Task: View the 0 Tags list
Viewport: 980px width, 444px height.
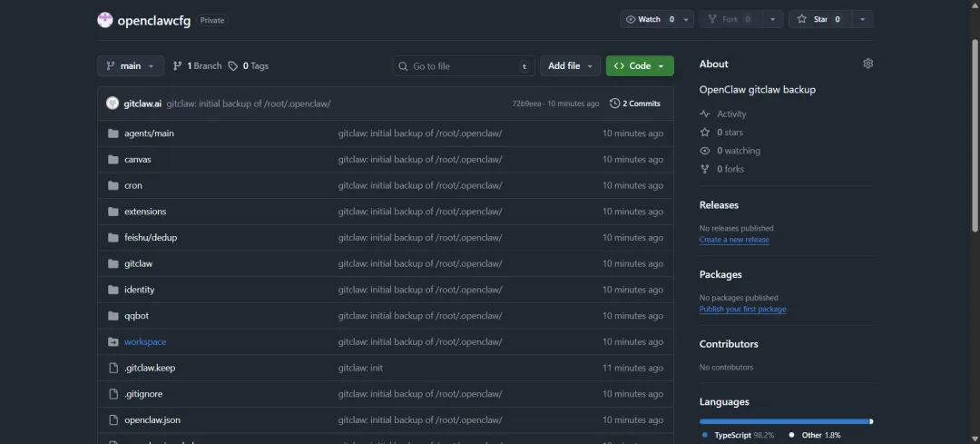Action: (249, 65)
